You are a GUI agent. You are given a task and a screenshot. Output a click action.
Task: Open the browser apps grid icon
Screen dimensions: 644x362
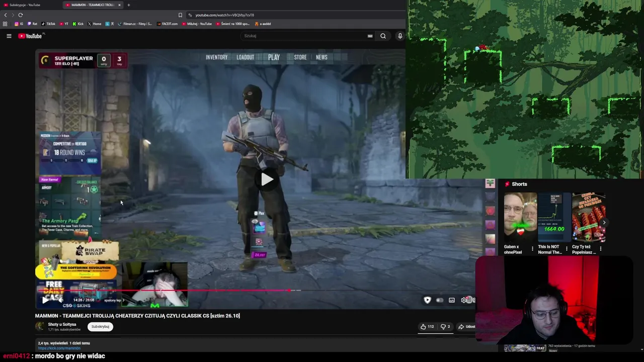5,24
